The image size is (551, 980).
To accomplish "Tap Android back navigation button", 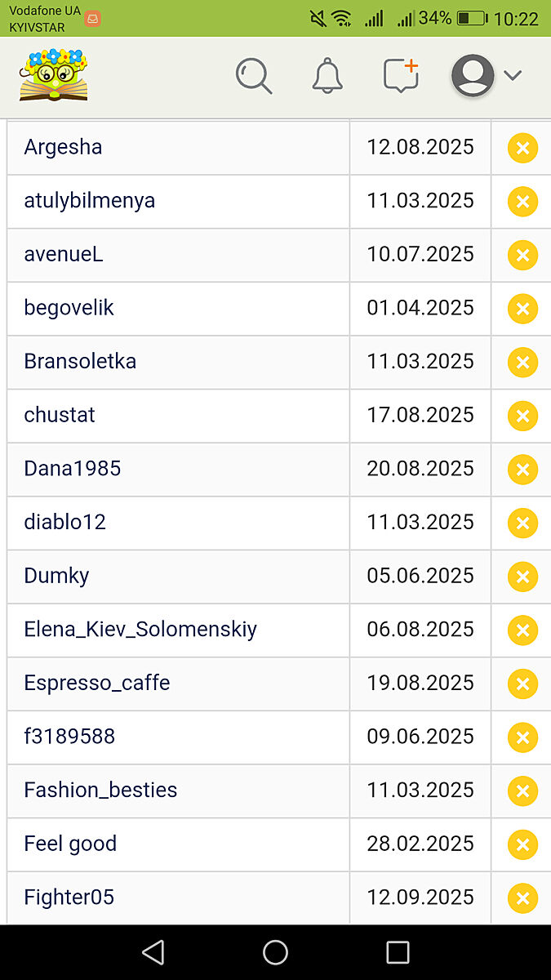I will (x=153, y=952).
